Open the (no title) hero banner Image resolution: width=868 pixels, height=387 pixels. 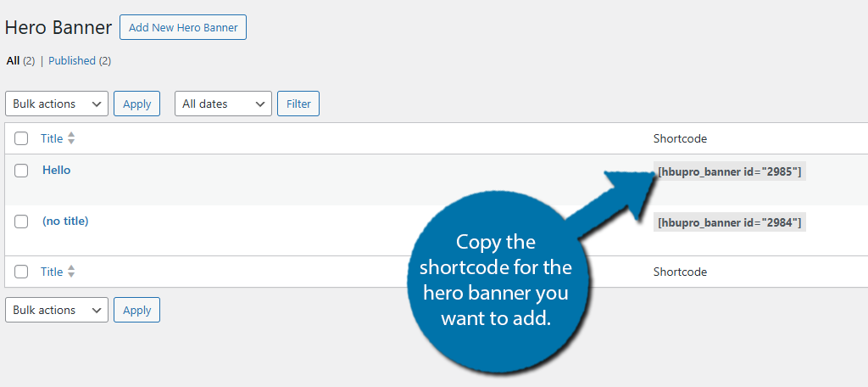coord(65,222)
